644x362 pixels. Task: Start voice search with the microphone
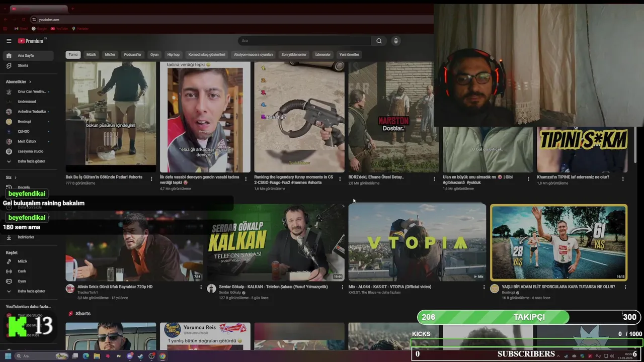(396, 41)
